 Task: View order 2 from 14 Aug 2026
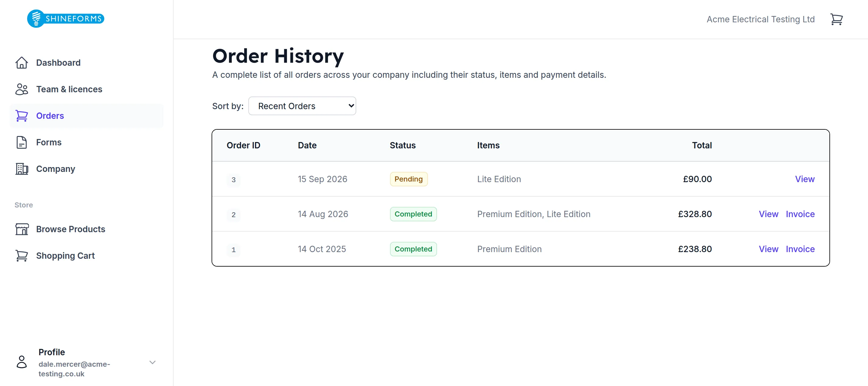click(768, 214)
